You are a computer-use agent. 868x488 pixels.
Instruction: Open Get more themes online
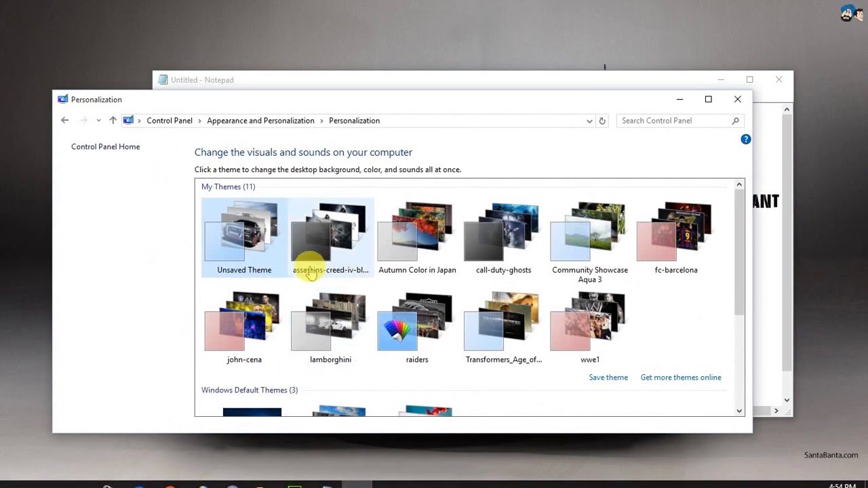click(681, 378)
